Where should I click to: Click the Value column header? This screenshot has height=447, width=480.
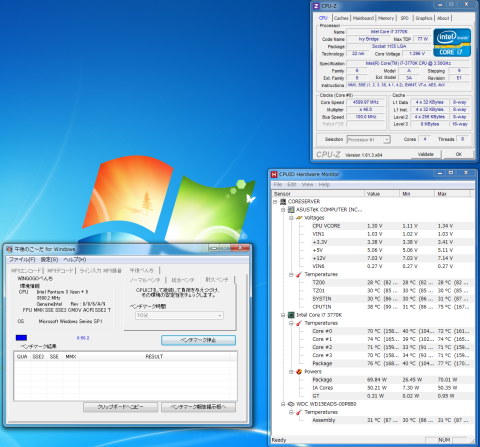pyautogui.click(x=382, y=194)
